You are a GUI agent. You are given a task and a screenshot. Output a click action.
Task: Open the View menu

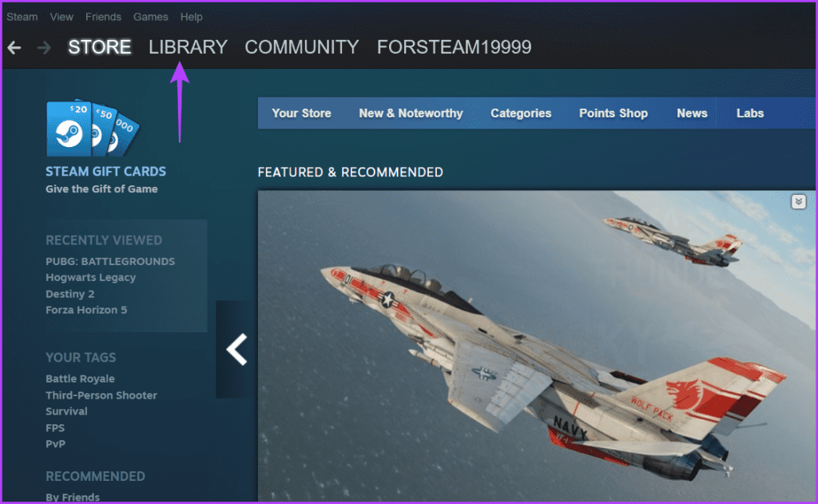(x=62, y=17)
